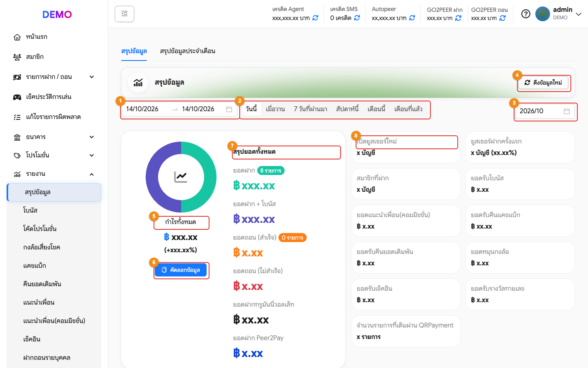This screenshot has height=368, width=588.
Task: Click the tag icon beside โปรโมชั่น
Action: point(17,156)
